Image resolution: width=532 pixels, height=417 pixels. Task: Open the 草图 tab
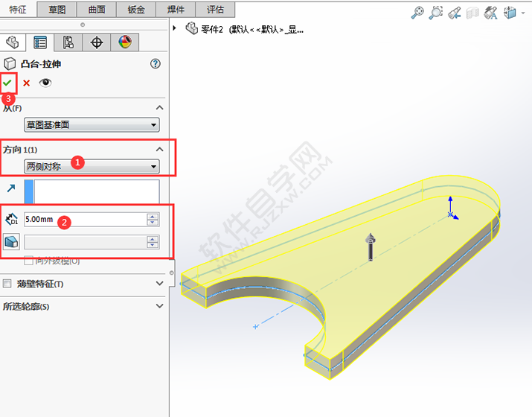pyautogui.click(x=57, y=9)
